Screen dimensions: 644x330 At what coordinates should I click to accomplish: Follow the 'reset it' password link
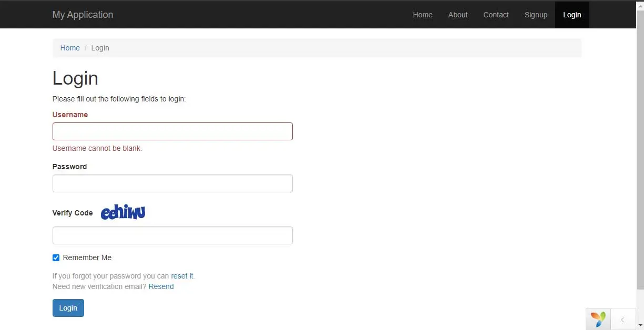(182, 276)
